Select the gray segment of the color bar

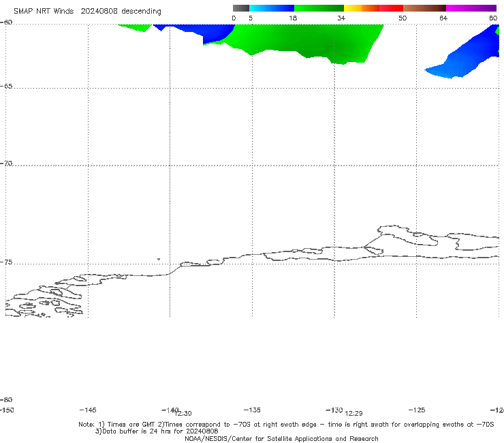point(240,8)
